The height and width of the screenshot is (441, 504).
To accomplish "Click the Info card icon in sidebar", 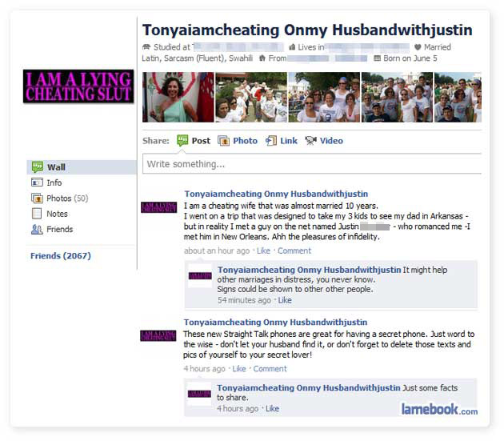I will pyautogui.click(x=37, y=182).
